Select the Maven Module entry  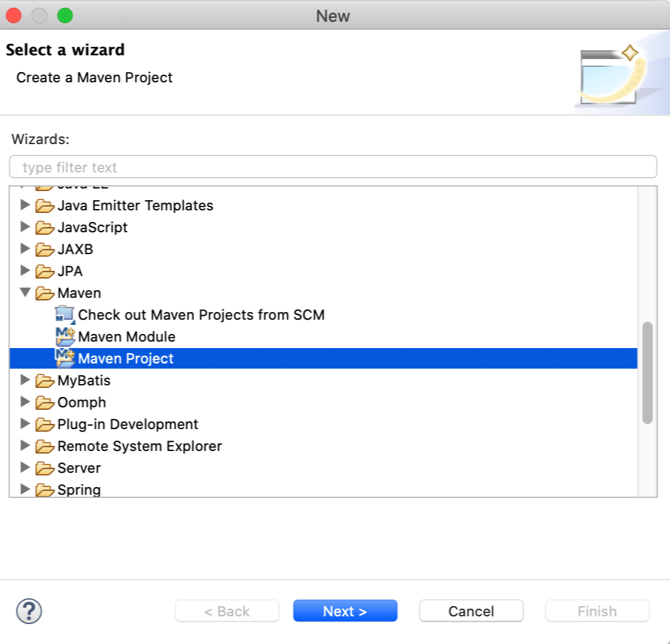127,336
